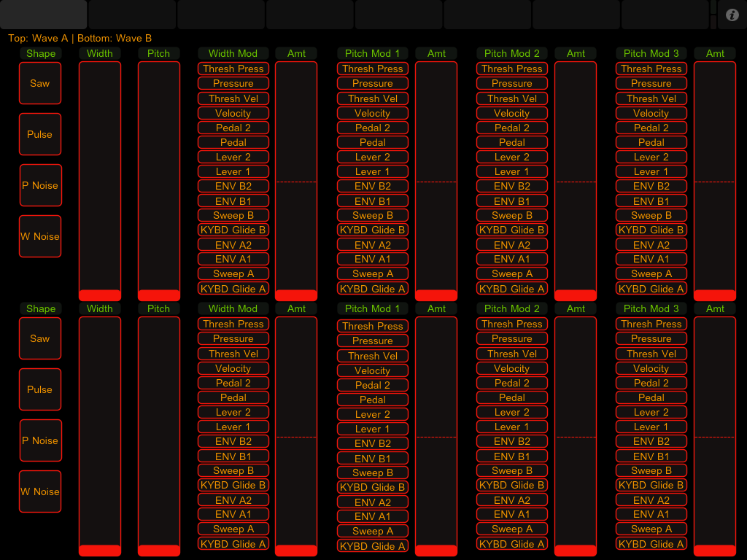The height and width of the screenshot is (560, 747).
Task: Choose Pulse shape for Wave B
Action: coord(40,389)
